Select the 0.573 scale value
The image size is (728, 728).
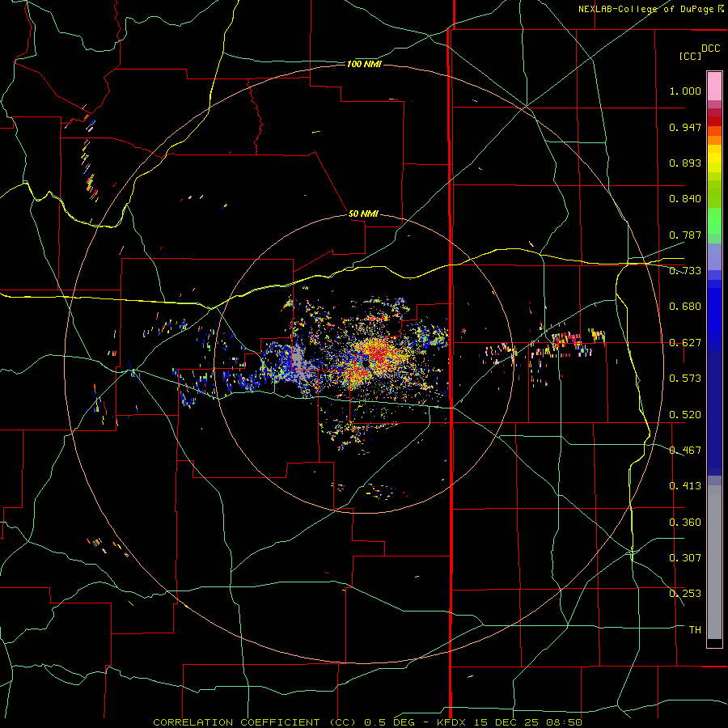(685, 379)
